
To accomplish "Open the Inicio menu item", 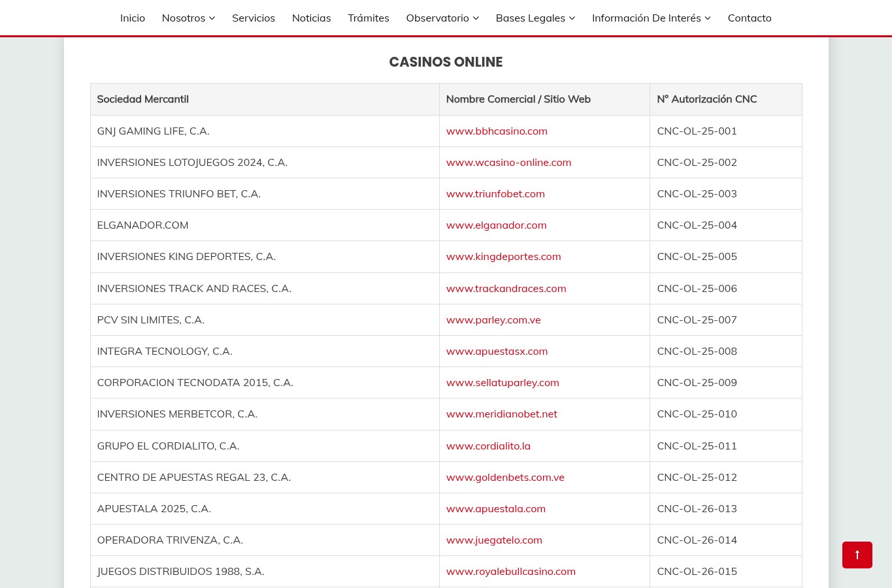I will click(x=133, y=18).
